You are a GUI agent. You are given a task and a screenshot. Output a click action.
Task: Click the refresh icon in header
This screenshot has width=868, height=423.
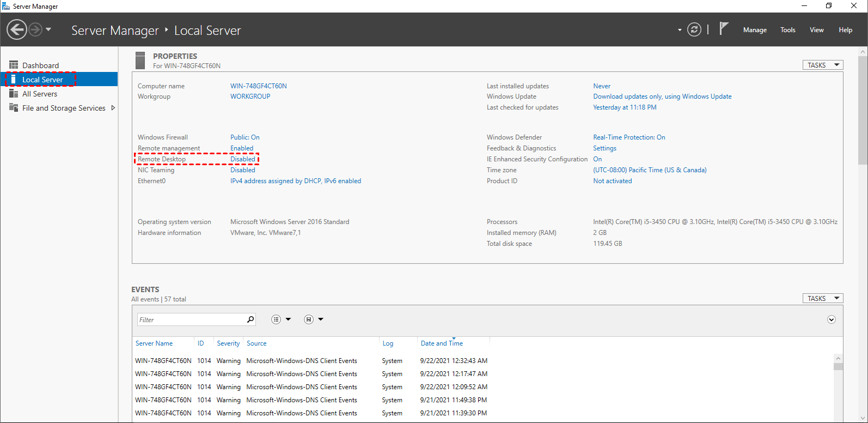694,29
